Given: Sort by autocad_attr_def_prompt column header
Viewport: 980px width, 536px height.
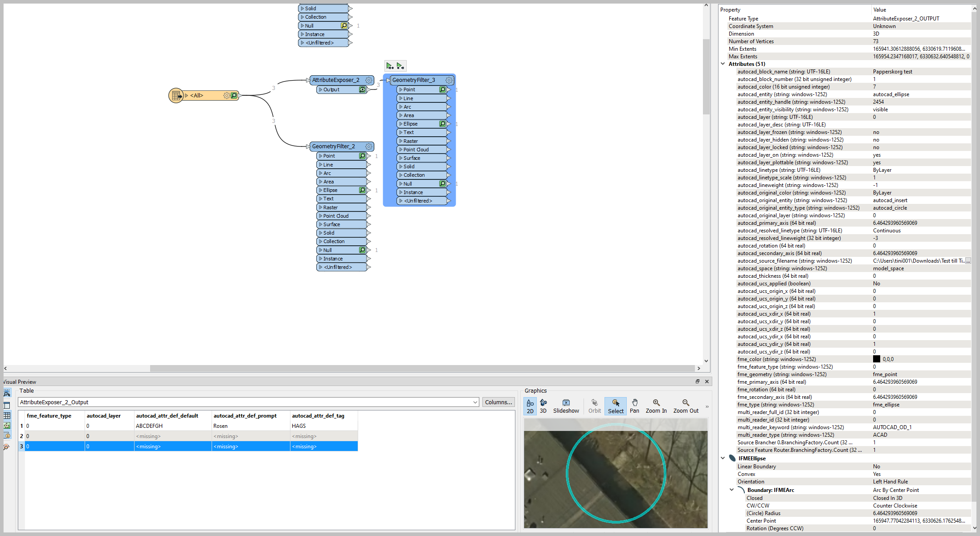Looking at the screenshot, I should [x=251, y=416].
